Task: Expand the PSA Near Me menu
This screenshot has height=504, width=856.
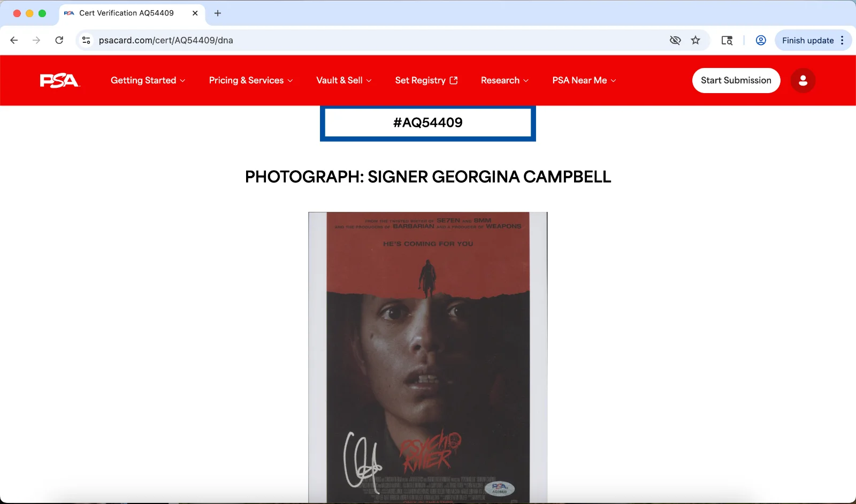Action: (x=584, y=80)
